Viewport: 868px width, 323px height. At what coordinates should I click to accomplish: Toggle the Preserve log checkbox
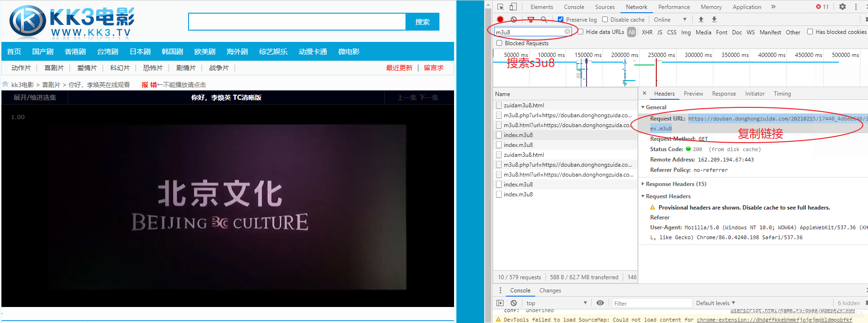561,19
